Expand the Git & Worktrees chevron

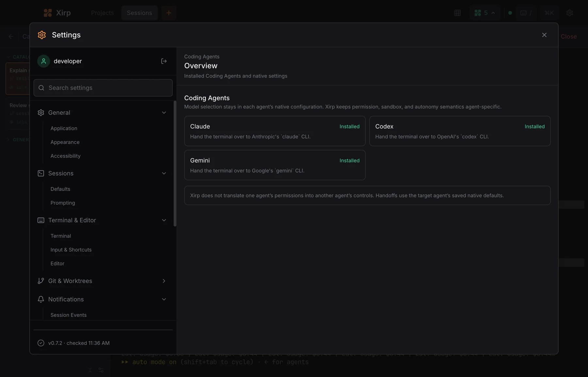click(x=164, y=281)
